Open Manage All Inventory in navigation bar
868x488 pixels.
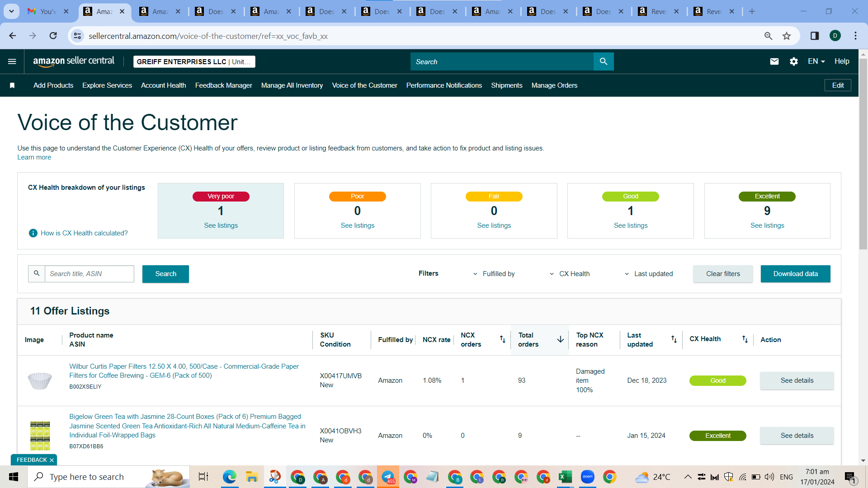click(x=292, y=85)
